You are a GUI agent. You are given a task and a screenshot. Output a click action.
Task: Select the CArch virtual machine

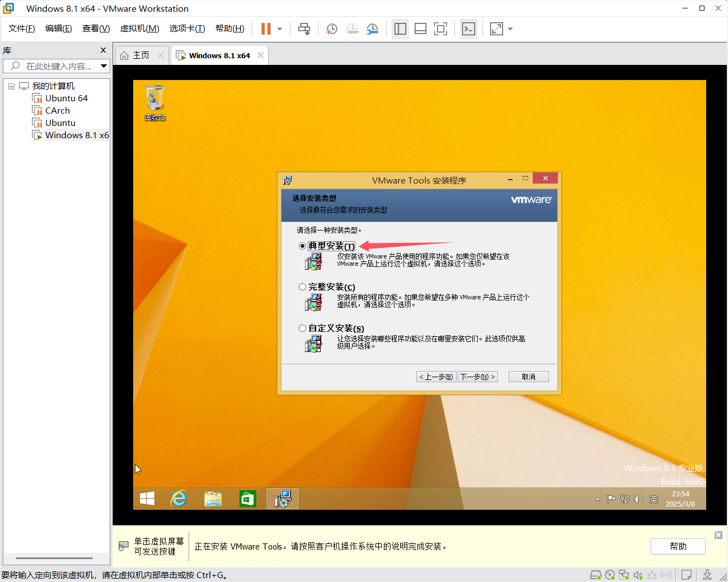tap(58, 111)
